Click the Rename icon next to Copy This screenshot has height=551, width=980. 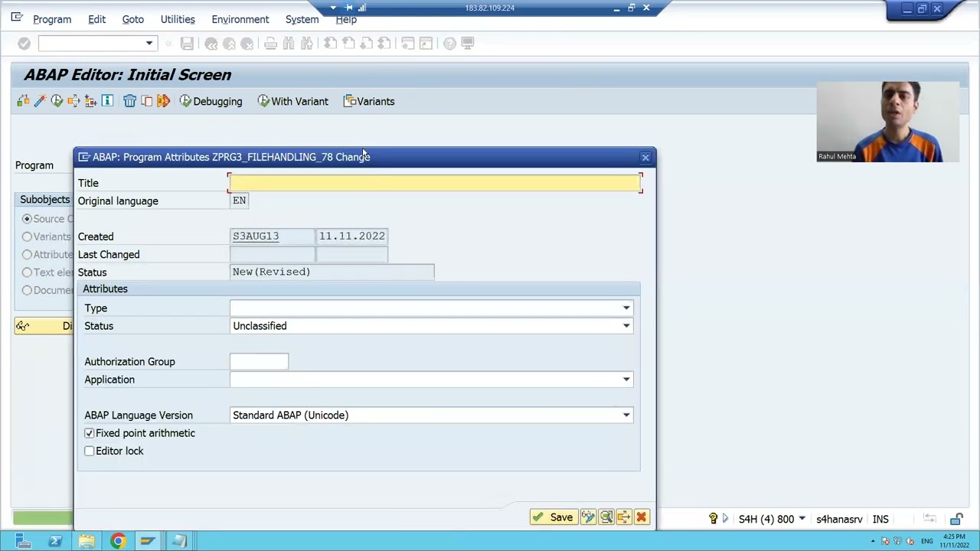coord(163,101)
